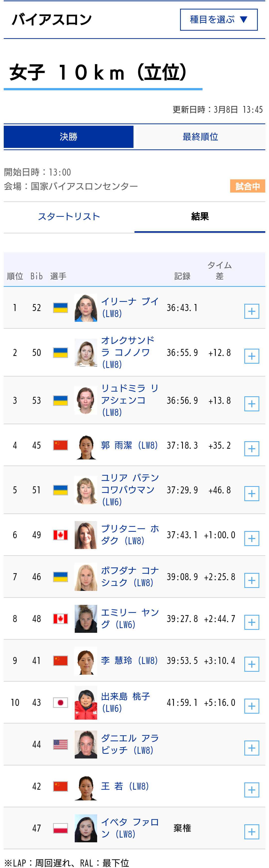The width and height of the screenshot is (269, 868).
Task: Select the スタートリスト tab
Action: [69, 216]
